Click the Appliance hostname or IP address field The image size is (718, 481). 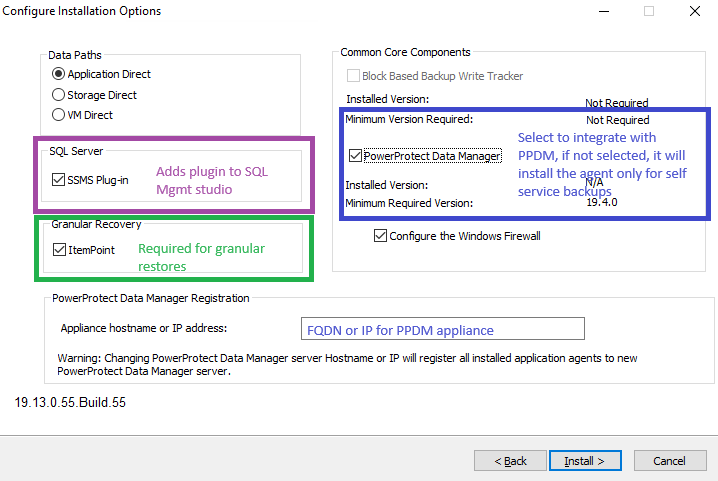coord(442,329)
